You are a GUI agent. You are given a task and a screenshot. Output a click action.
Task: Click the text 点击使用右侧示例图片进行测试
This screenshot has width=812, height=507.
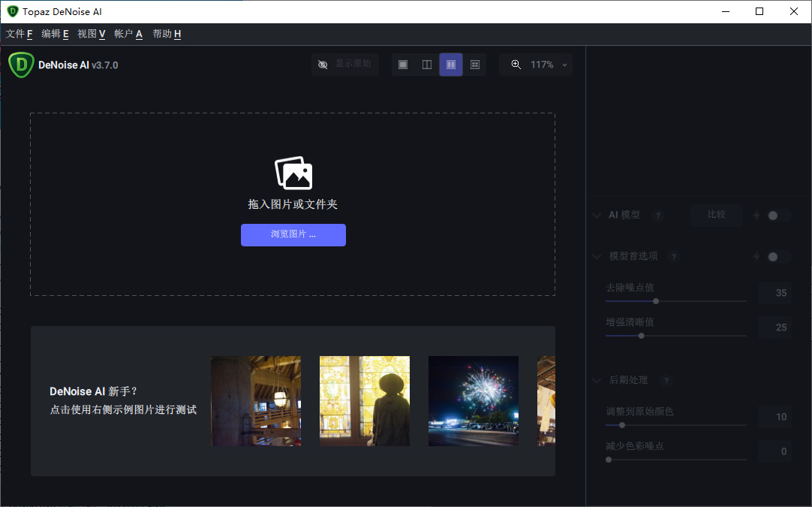(123, 410)
